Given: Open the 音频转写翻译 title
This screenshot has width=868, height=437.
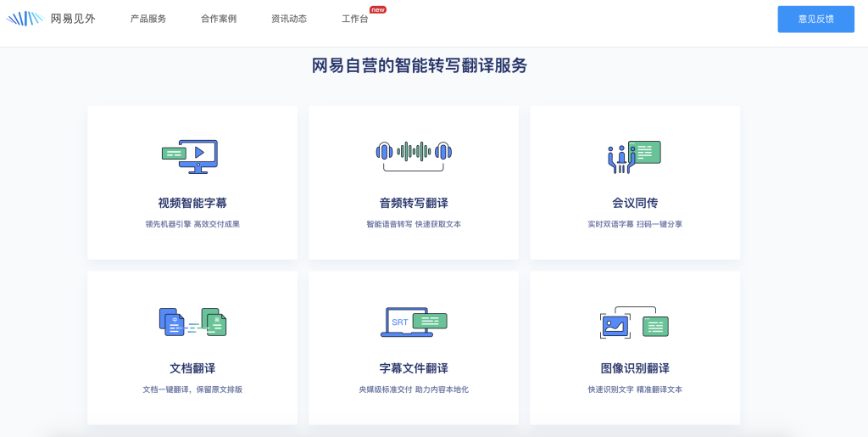Looking at the screenshot, I should (x=414, y=204).
